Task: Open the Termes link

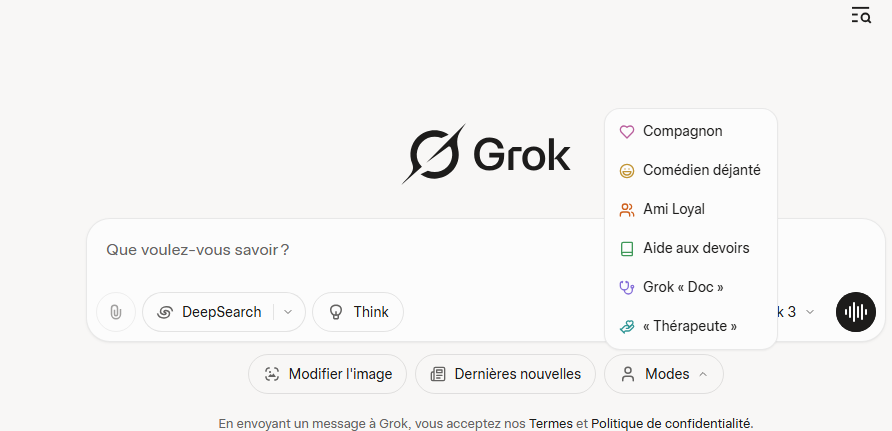Action: click(551, 424)
